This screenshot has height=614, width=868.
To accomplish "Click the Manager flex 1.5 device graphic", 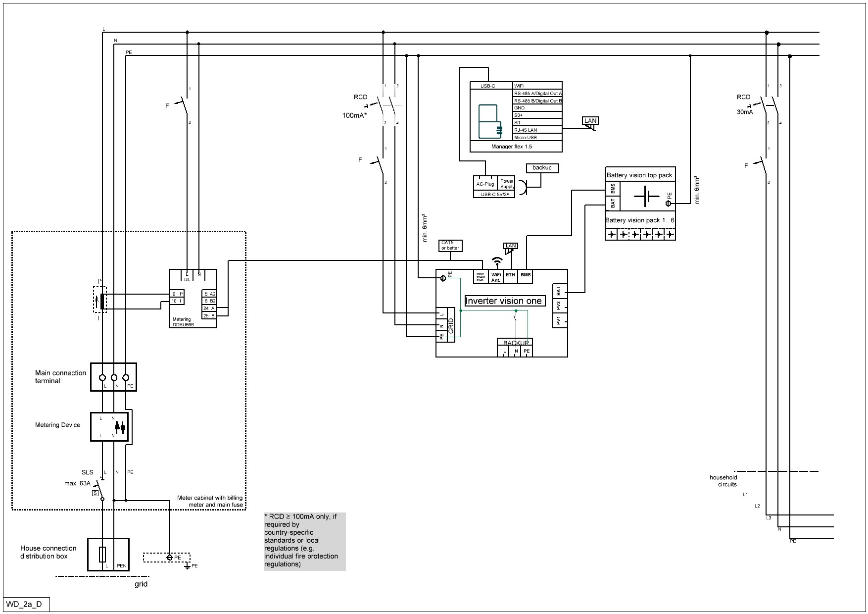I will pyautogui.click(x=490, y=122).
